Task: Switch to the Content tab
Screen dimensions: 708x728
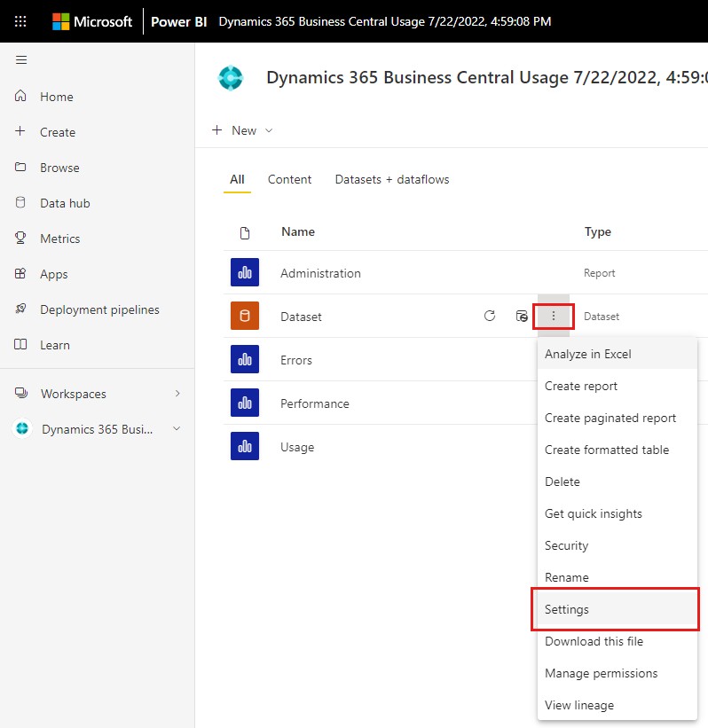Action: (289, 180)
